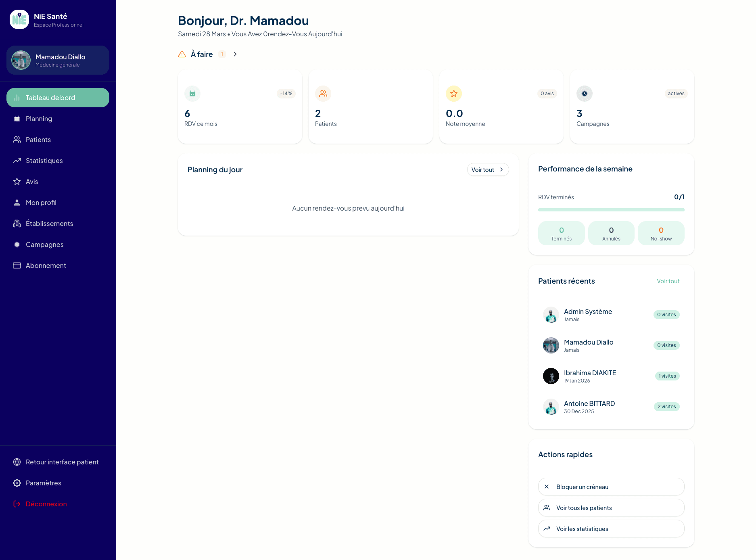Viewport: 756px width, 560px height.
Task: Click the X icon on Bloquer un créneau
Action: (x=547, y=487)
